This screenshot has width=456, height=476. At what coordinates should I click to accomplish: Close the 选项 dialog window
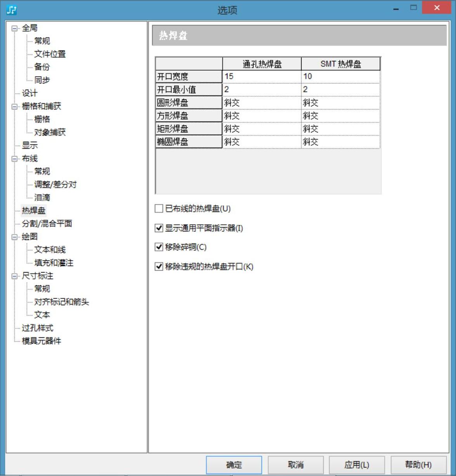[x=437, y=8]
